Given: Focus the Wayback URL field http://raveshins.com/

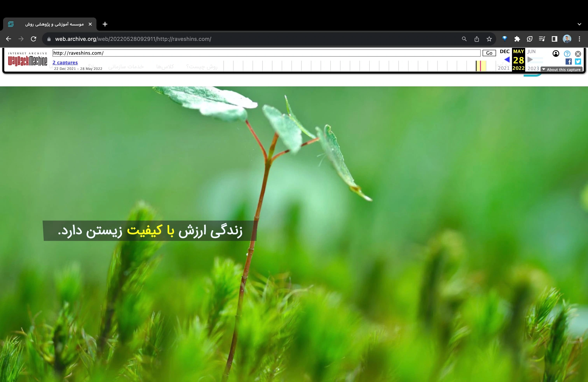Looking at the screenshot, I should pos(266,53).
